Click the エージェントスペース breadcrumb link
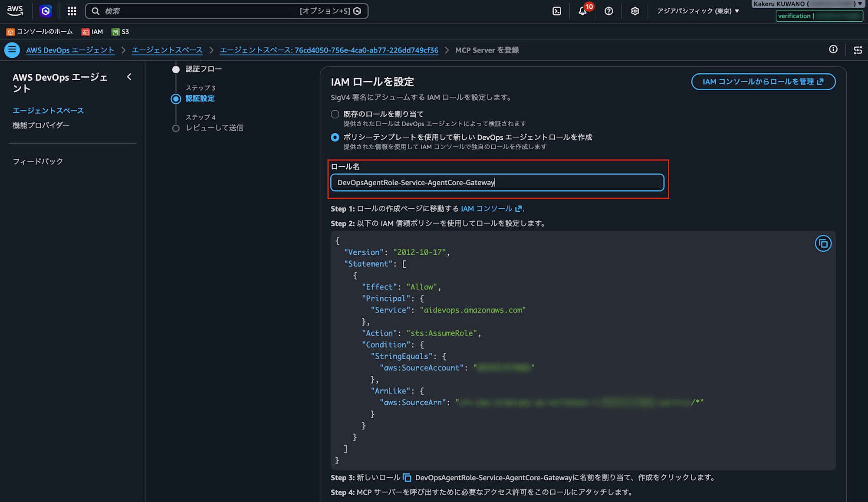This screenshot has width=868, height=502. click(167, 50)
